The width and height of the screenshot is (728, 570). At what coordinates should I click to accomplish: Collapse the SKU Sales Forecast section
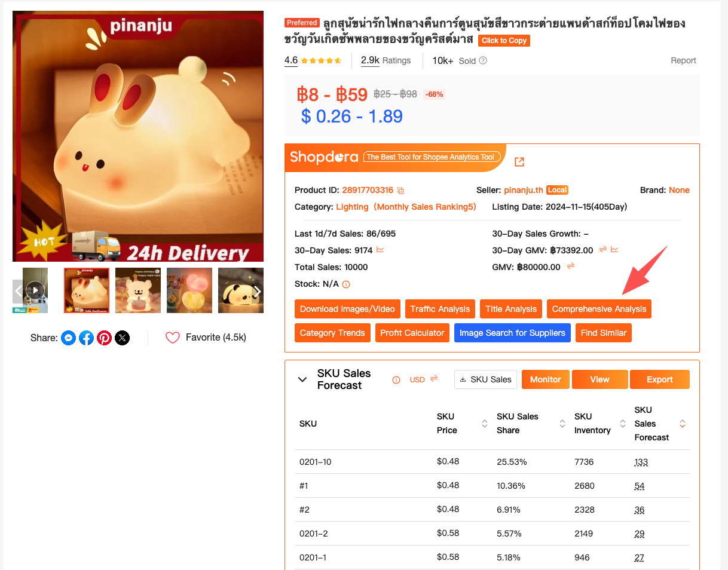[303, 379]
